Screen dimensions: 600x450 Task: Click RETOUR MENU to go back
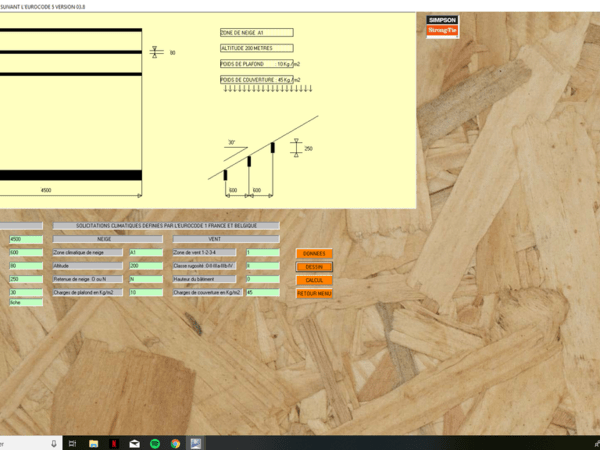[314, 293]
